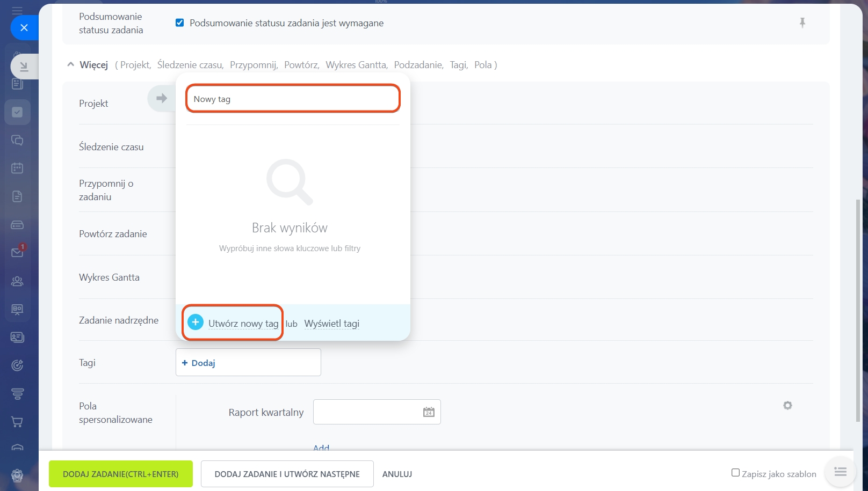Click Wyświetl tagi link
The height and width of the screenshot is (491, 868).
332,323
